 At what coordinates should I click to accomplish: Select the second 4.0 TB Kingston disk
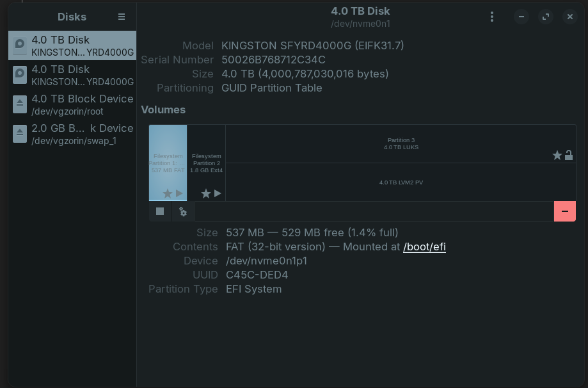click(x=72, y=75)
